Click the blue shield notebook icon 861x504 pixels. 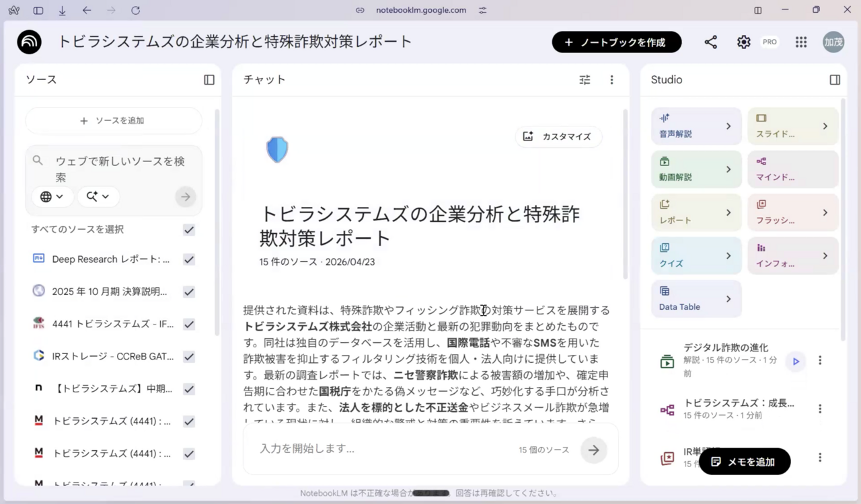coord(277,150)
